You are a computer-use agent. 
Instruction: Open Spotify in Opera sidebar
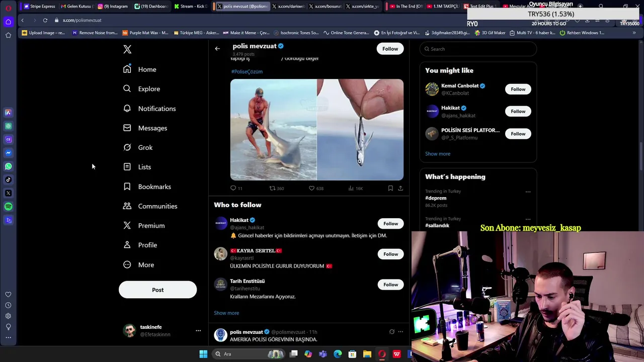(8, 206)
